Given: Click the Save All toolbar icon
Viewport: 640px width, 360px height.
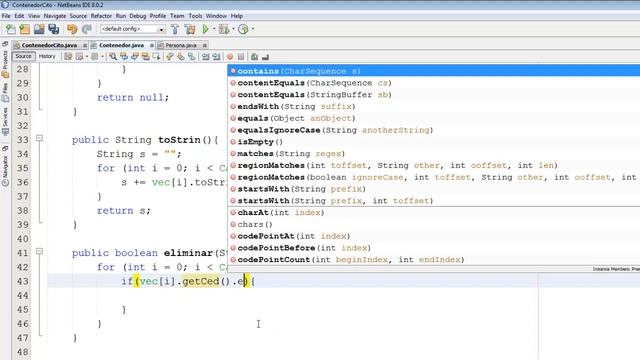Looking at the screenshot, I should (x=53, y=29).
